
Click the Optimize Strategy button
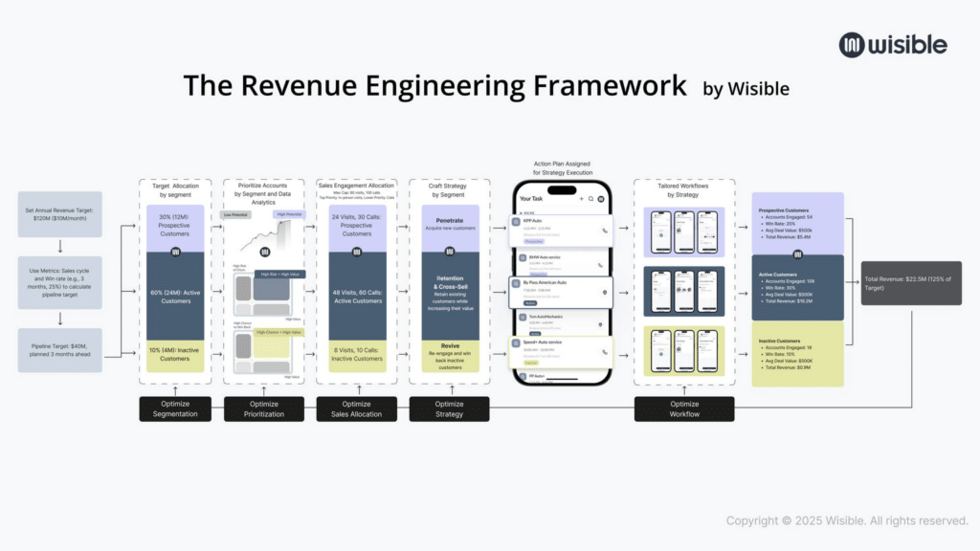tap(450, 409)
